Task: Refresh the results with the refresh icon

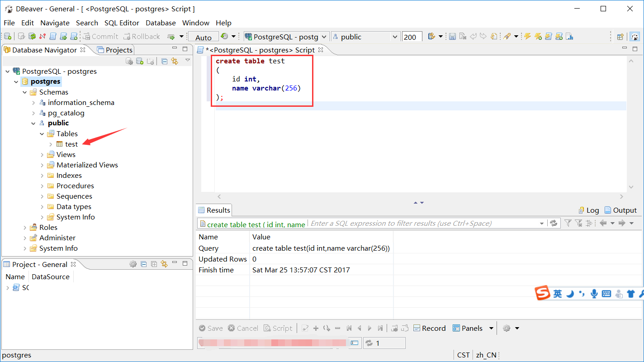Action: tap(553, 223)
